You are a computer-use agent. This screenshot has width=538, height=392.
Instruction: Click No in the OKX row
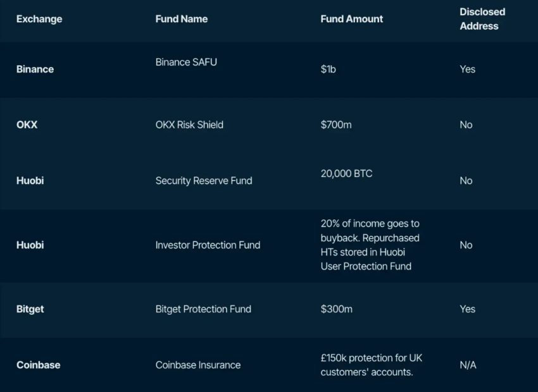[x=466, y=125]
